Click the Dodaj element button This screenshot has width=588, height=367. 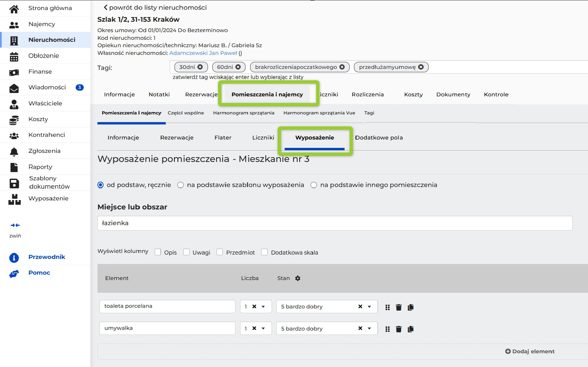coord(530,352)
